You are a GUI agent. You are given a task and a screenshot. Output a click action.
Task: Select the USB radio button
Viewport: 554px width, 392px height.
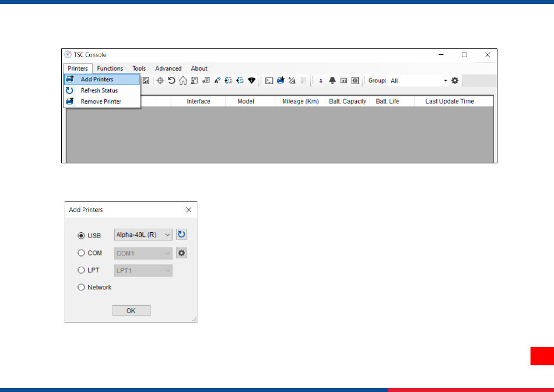(x=81, y=236)
